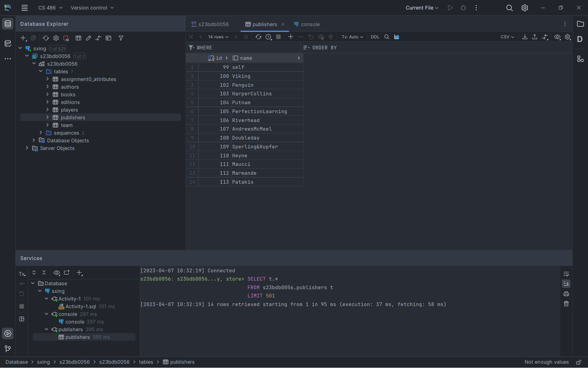
Task: Click the Filter funnel icon in Database Explorer
Action: [x=121, y=38]
